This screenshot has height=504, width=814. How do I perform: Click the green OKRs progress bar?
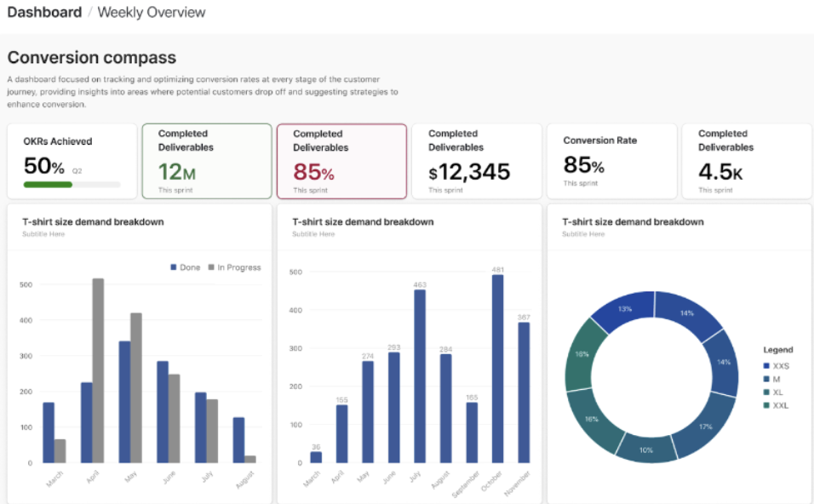coord(48,184)
